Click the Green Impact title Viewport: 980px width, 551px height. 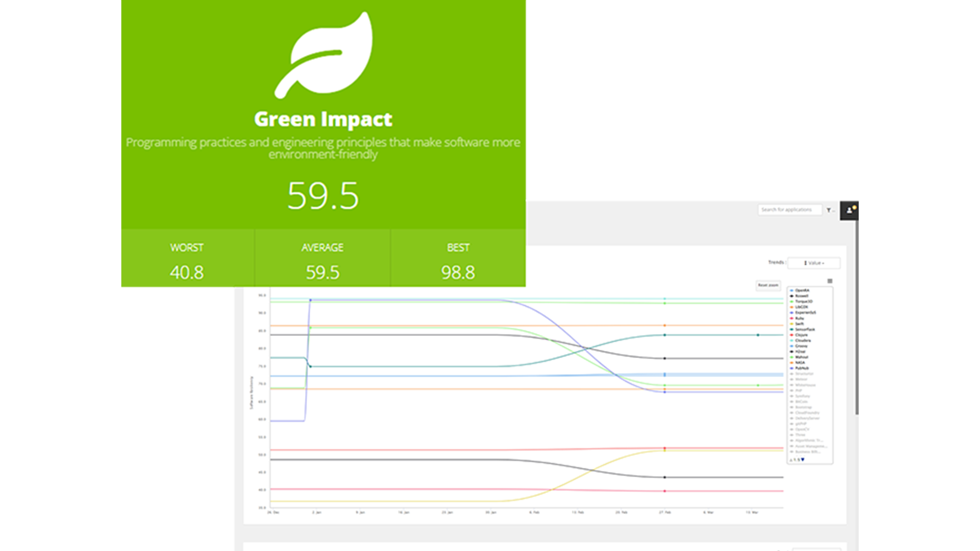323,119
